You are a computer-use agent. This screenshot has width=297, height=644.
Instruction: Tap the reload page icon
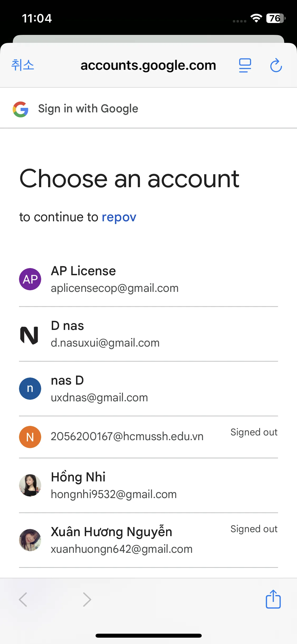tap(276, 65)
